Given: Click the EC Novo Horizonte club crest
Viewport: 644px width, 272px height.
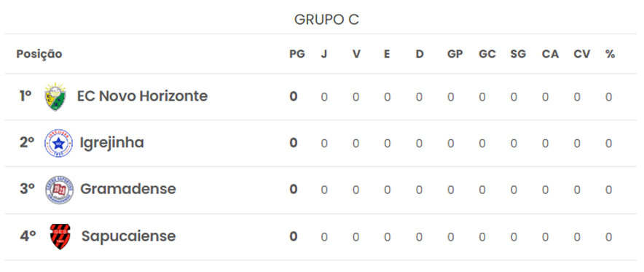Looking at the screenshot, I should 55,96.
